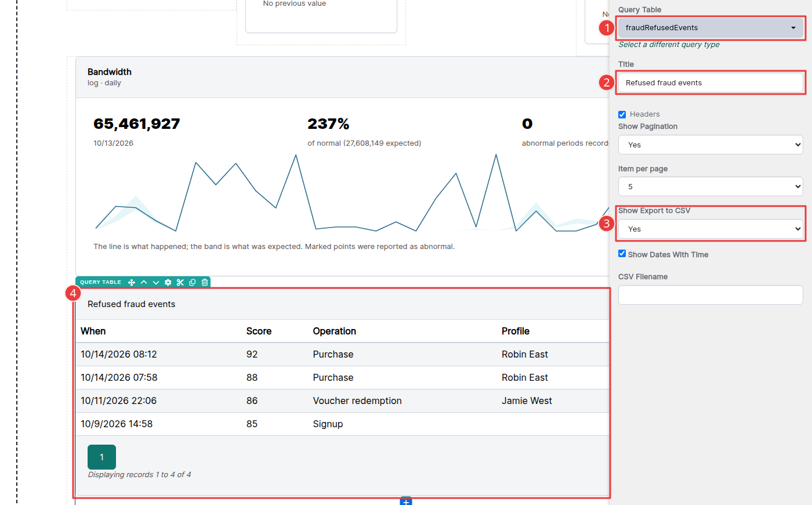812x505 pixels.
Task: Open the Item per page dropdown
Action: 710,186
